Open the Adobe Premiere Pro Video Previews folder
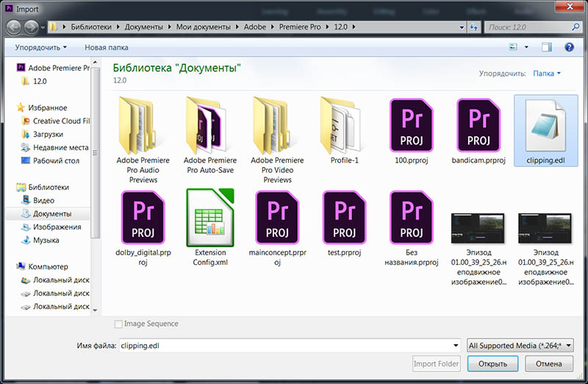Viewport: 588px width, 384px height. 277,141
